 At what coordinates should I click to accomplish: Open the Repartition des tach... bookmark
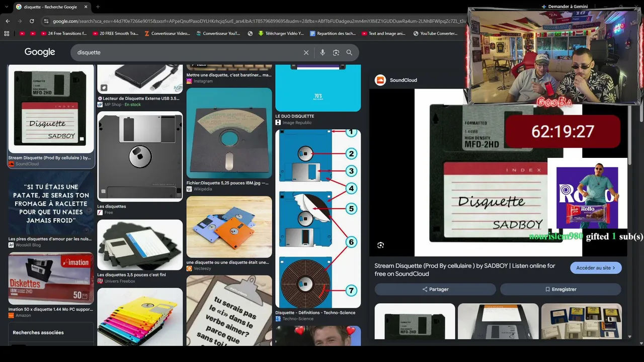[333, 34]
